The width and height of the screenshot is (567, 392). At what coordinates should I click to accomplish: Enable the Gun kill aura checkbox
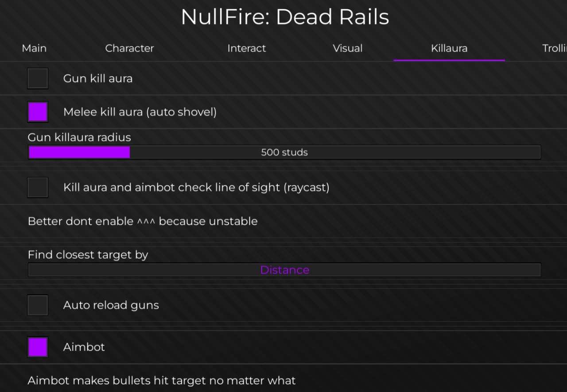38,78
